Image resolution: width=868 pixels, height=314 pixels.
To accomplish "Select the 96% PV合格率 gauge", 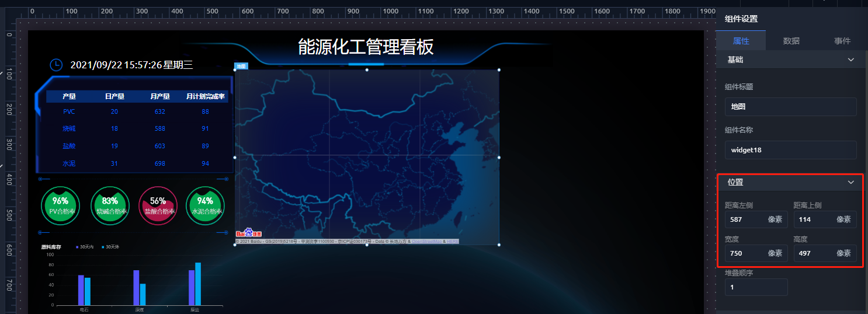I will coord(61,205).
